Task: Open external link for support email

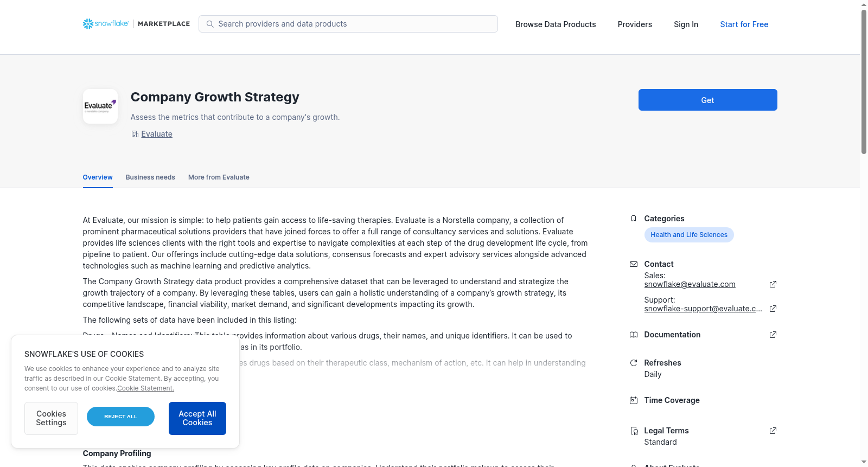Action: click(x=773, y=309)
